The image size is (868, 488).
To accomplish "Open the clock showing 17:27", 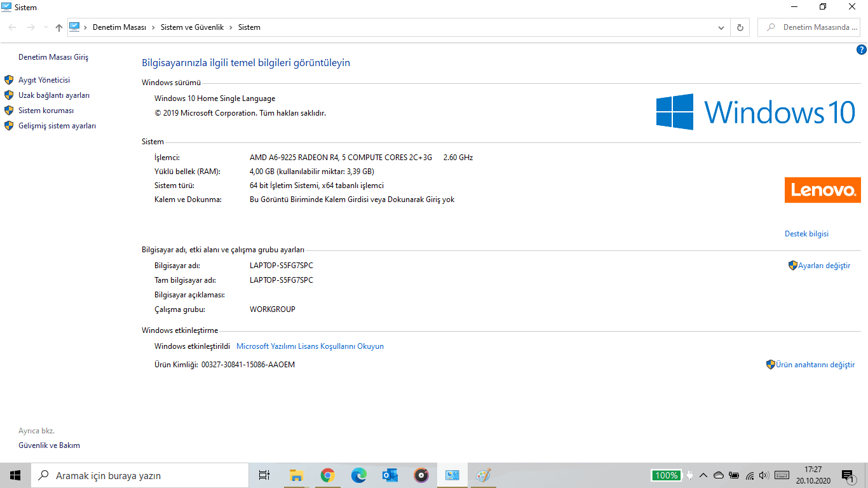I will pos(813,475).
